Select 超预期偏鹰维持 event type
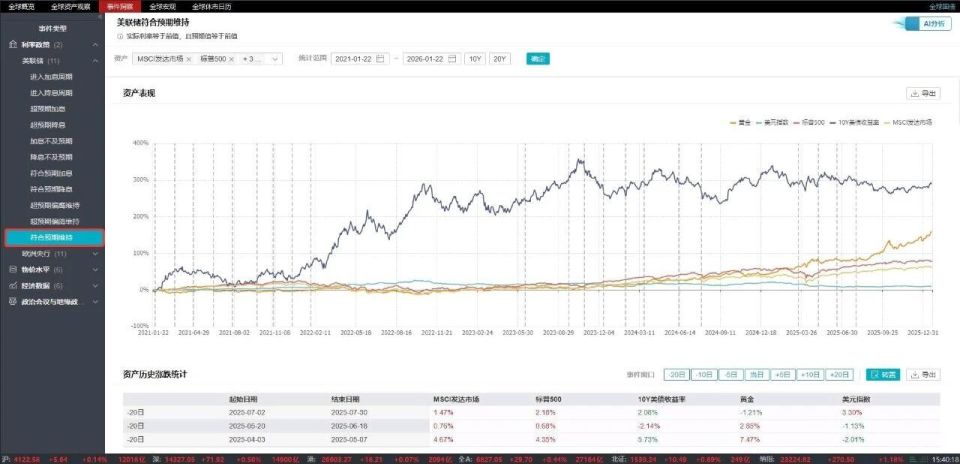The image size is (960, 464). 55,205
